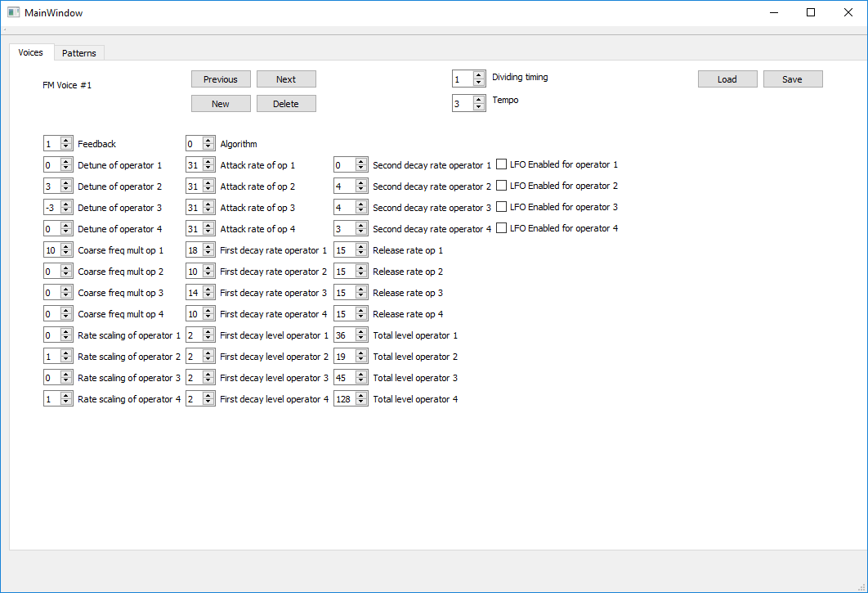Decrease Algorithm value using its down arrow
This screenshot has height=593, width=868.
click(x=208, y=148)
